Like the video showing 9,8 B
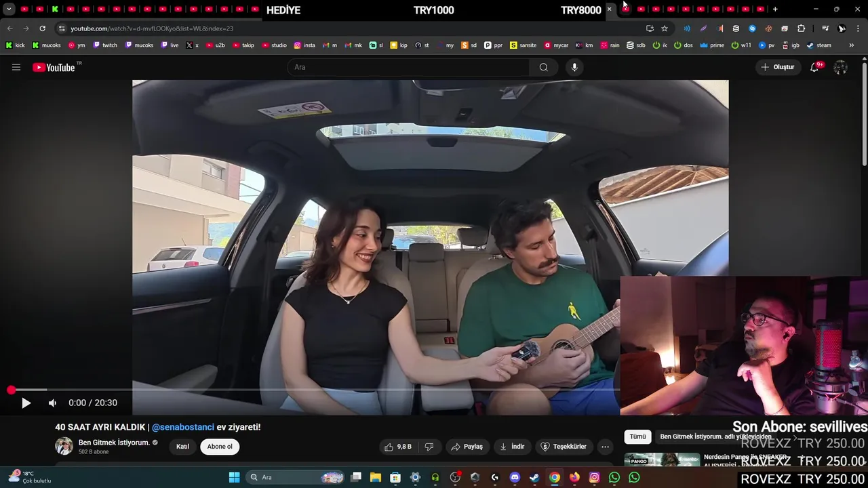The height and width of the screenshot is (488, 868). tap(397, 447)
